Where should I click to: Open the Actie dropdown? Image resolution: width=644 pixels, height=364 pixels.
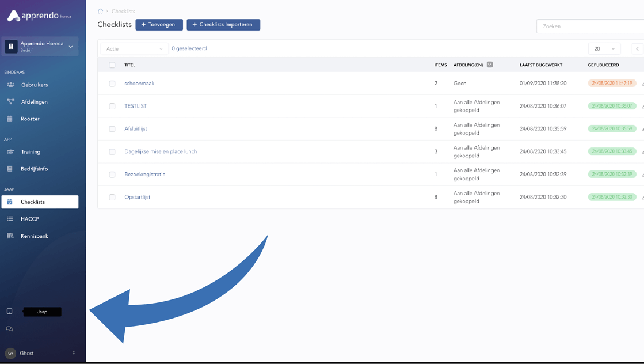(x=134, y=49)
